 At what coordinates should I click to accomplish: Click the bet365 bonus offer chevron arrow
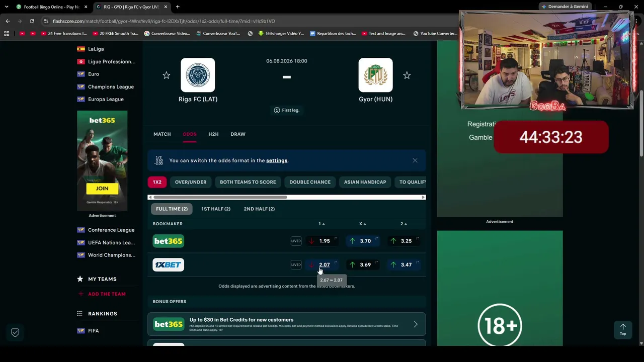pyautogui.click(x=416, y=324)
